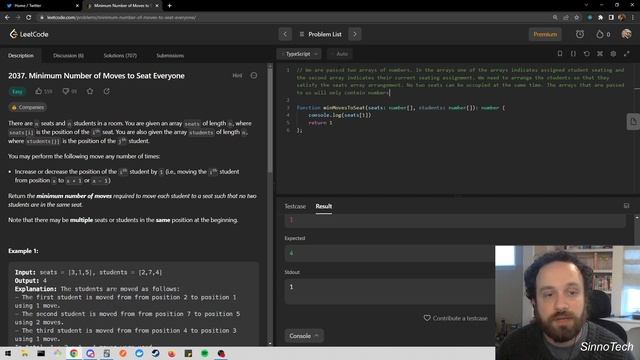Open the Chrome menu three dots
640x360 pixels.
click(x=633, y=18)
